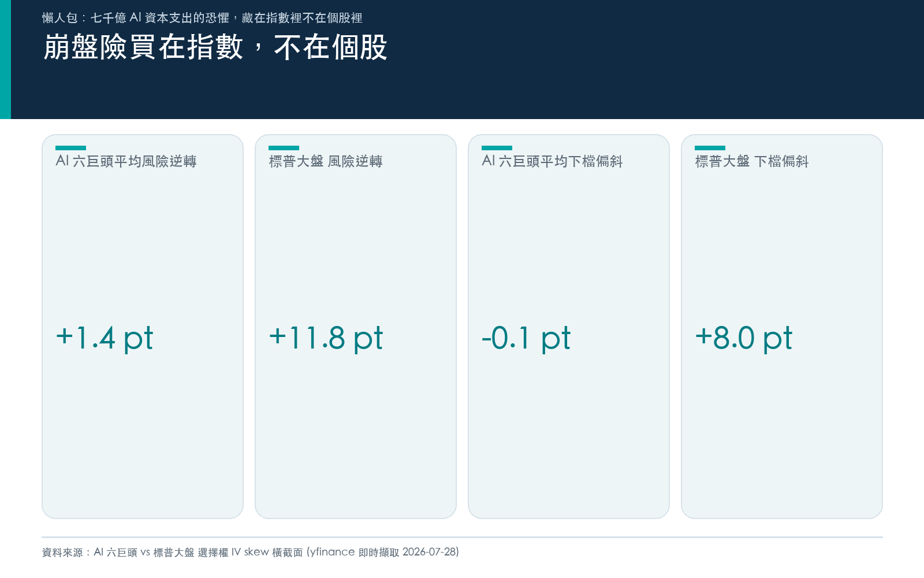Click the label 標普大盤 下檔偏斜
Image resolution: width=924 pixels, height=578 pixels.
752,161
